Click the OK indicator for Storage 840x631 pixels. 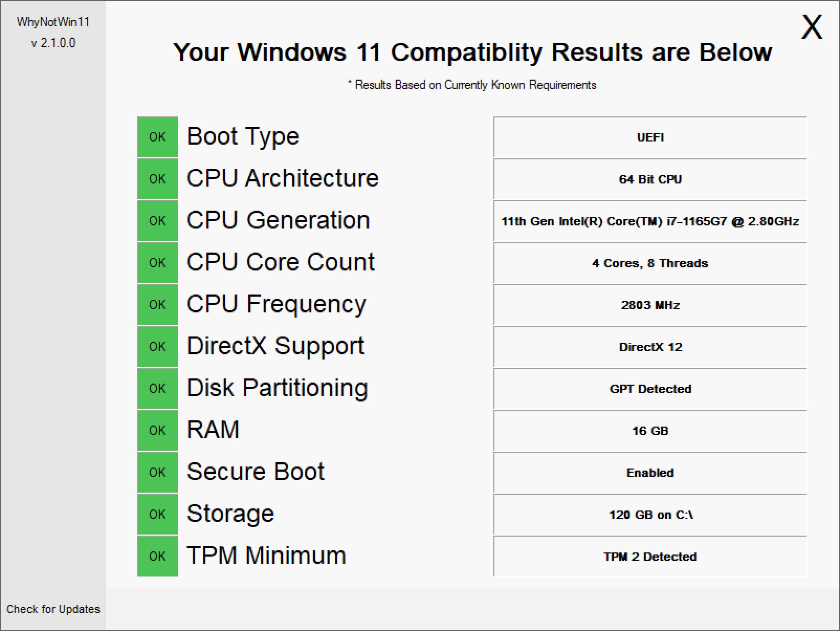click(x=157, y=514)
